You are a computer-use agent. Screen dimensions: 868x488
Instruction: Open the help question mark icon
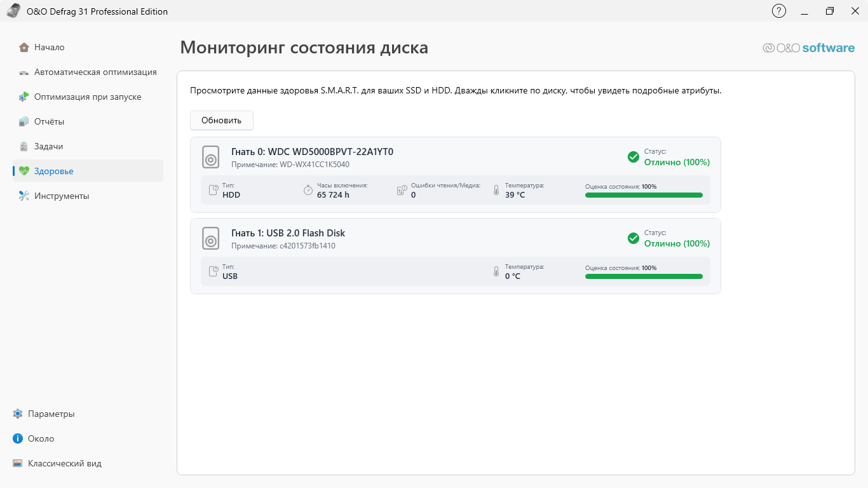tap(778, 11)
